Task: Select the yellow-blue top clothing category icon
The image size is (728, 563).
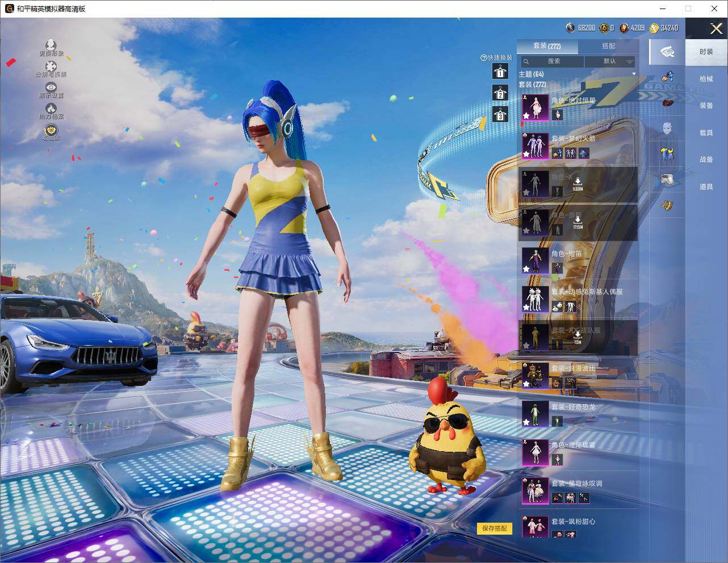Action: pyautogui.click(x=667, y=153)
